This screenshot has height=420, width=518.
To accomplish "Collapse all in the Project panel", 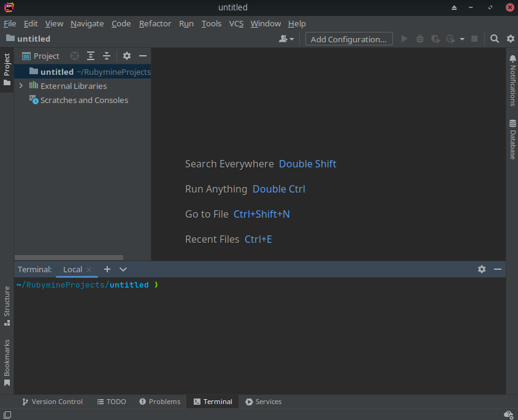I will pyautogui.click(x=107, y=56).
